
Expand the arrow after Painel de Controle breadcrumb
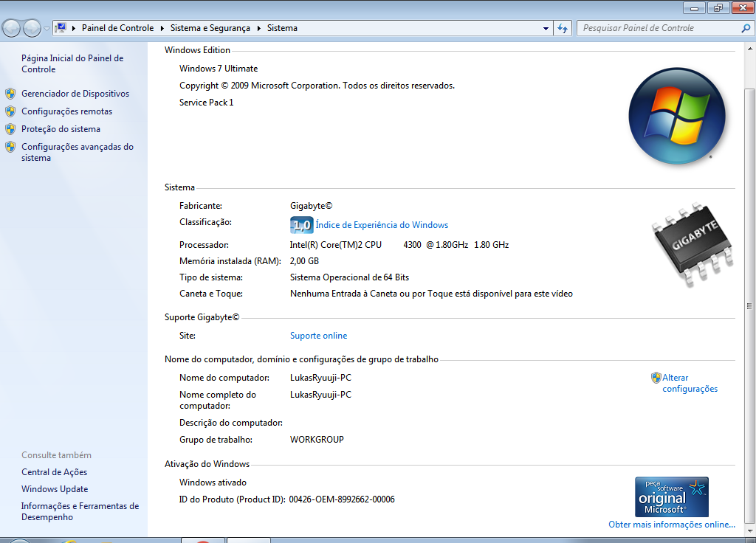(x=162, y=29)
